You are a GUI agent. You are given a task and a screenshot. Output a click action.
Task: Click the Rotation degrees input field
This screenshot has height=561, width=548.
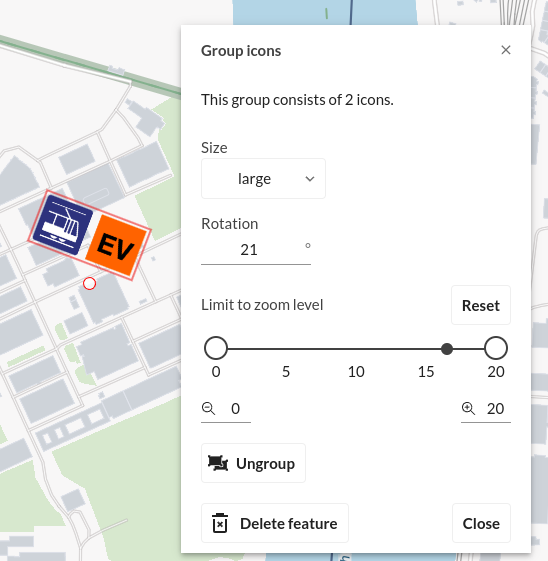[x=256, y=250]
